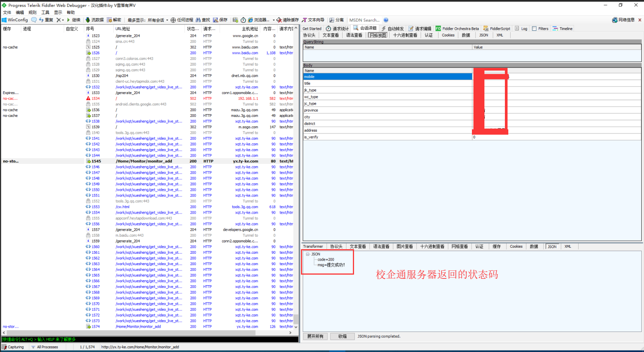Viewport: 644px width, 352px height.
Task: Open the remove sessions X dropdown
Action: coord(60,20)
